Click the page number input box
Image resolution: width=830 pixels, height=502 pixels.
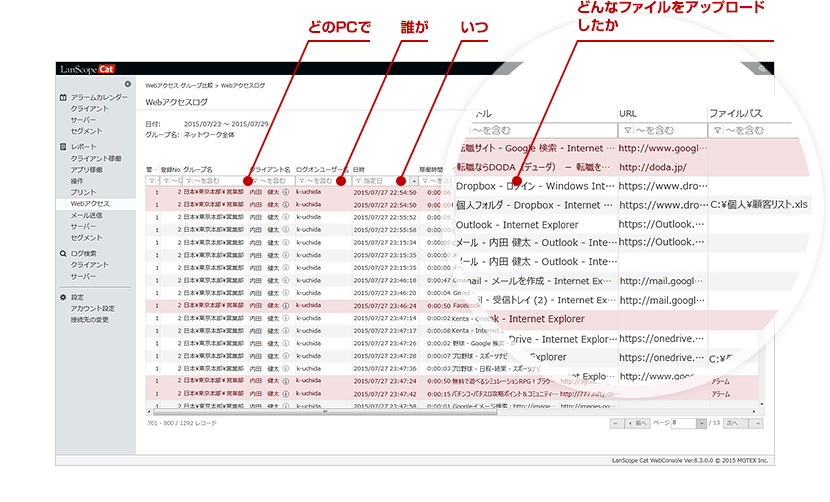click(x=684, y=423)
